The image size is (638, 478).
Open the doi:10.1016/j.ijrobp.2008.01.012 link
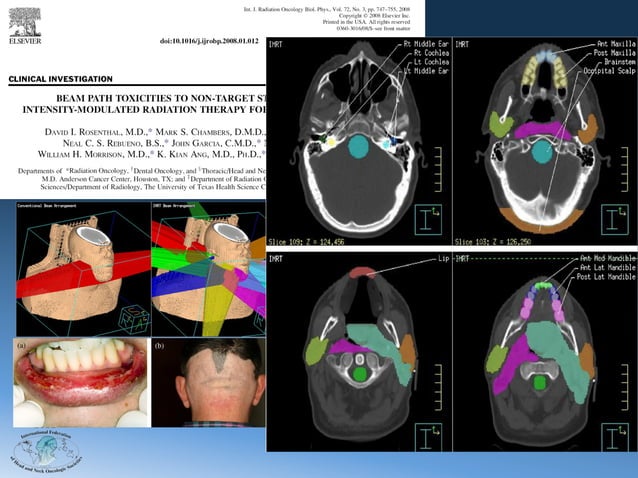pyautogui.click(x=209, y=41)
